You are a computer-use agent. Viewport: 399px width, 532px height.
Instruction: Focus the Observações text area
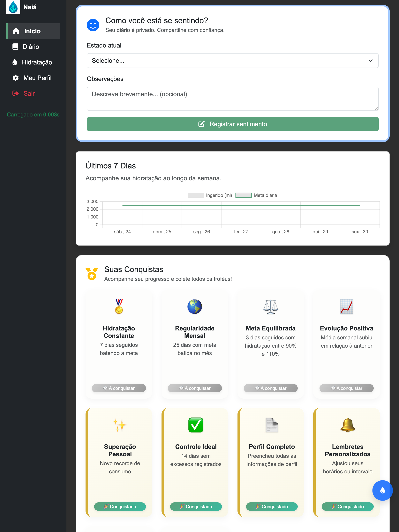point(232,99)
